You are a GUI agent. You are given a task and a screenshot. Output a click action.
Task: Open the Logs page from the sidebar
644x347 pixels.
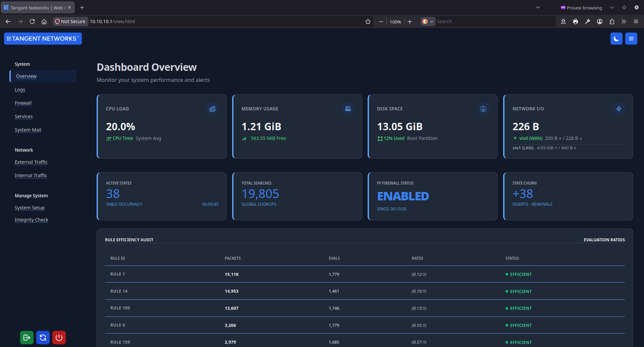click(20, 89)
